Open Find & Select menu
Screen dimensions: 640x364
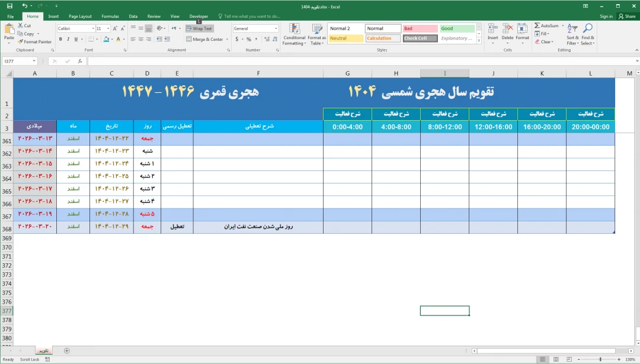tap(587, 34)
